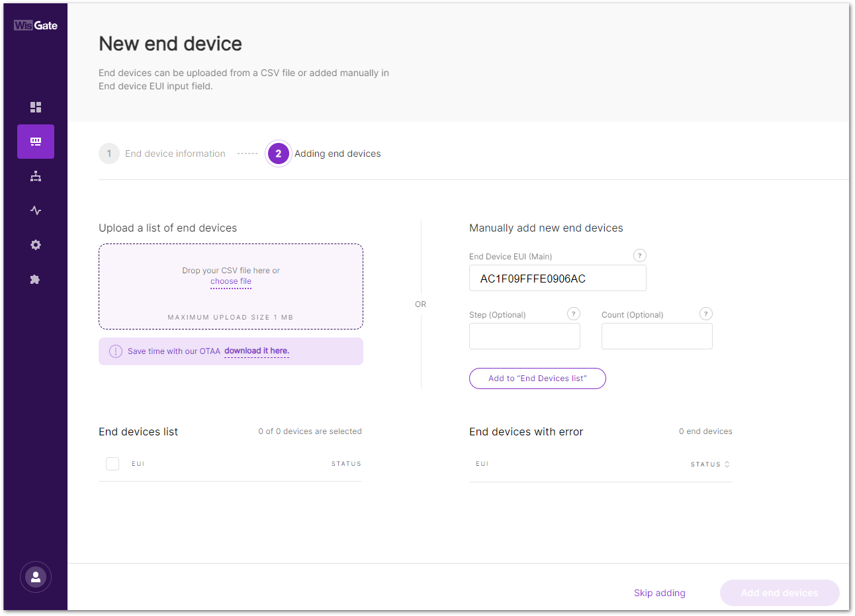855x616 pixels.
Task: Focus the End Device EUI input
Action: tap(558, 279)
